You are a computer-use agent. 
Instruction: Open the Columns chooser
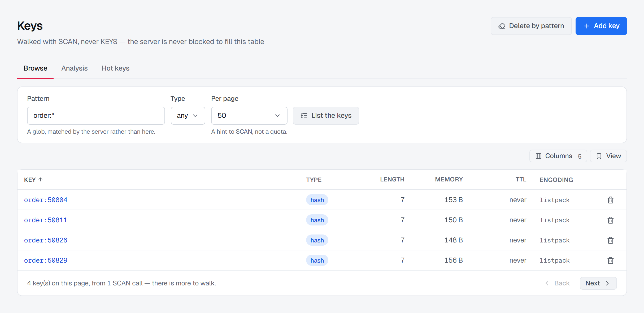tap(558, 156)
